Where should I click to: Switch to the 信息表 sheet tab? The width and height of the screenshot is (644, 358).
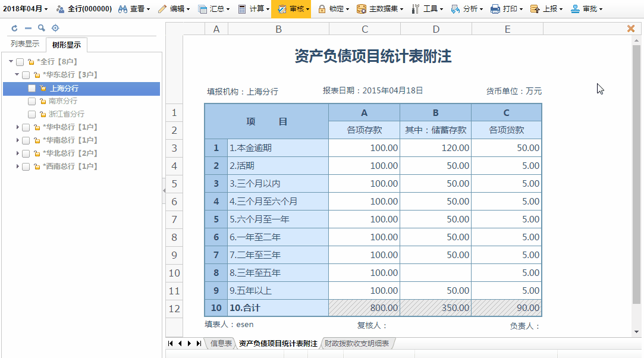(x=219, y=343)
